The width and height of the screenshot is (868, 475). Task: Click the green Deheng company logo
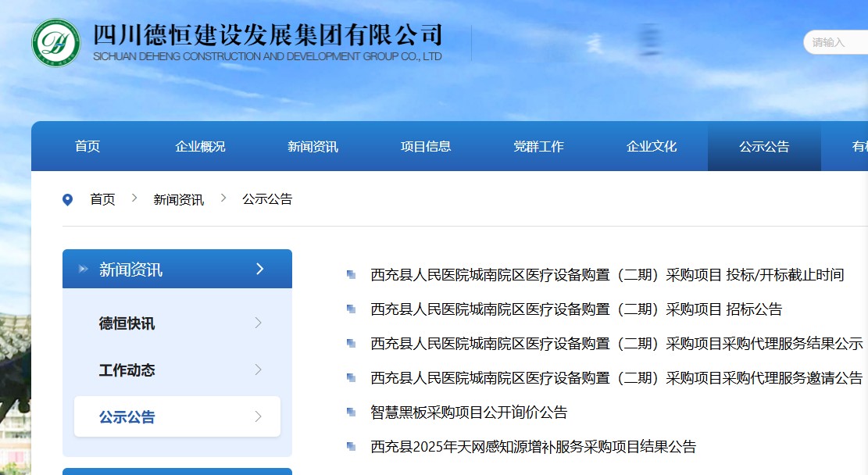point(56,43)
